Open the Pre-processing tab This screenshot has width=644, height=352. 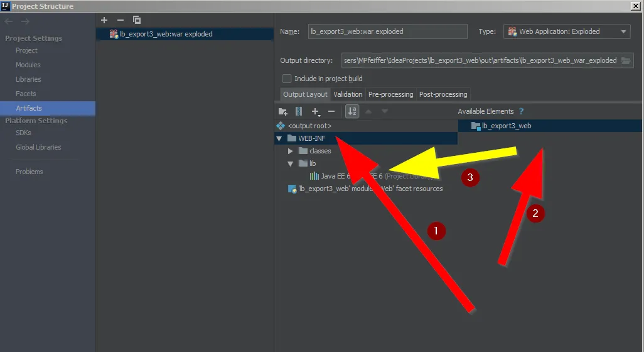tap(390, 94)
